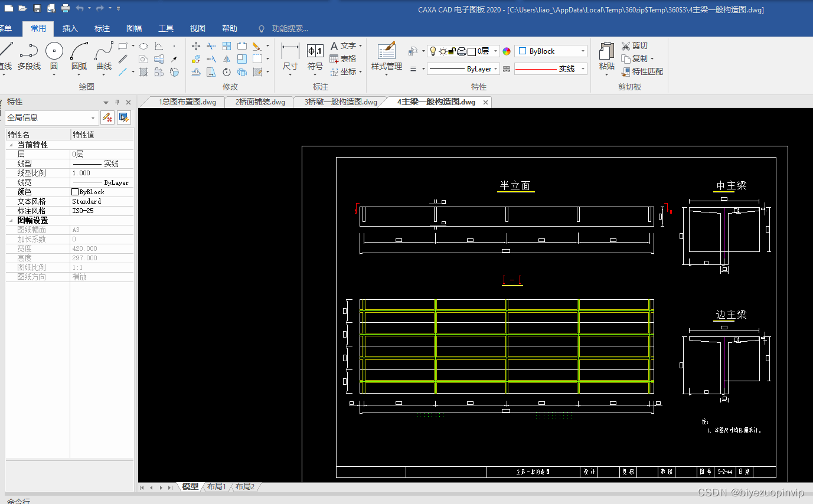Click the move tool in 修改 group
This screenshot has width=813, height=504.
196,46
